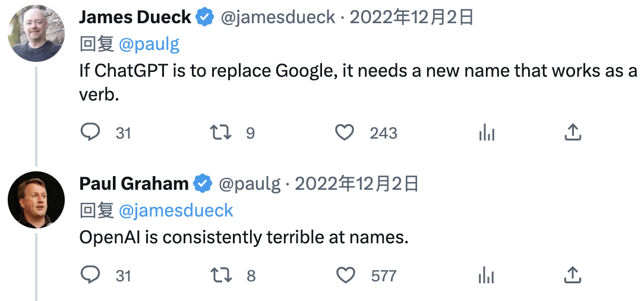This screenshot has height=301, width=644.
Task: View analytics for Paul Graham's tweet
Action: [x=487, y=275]
